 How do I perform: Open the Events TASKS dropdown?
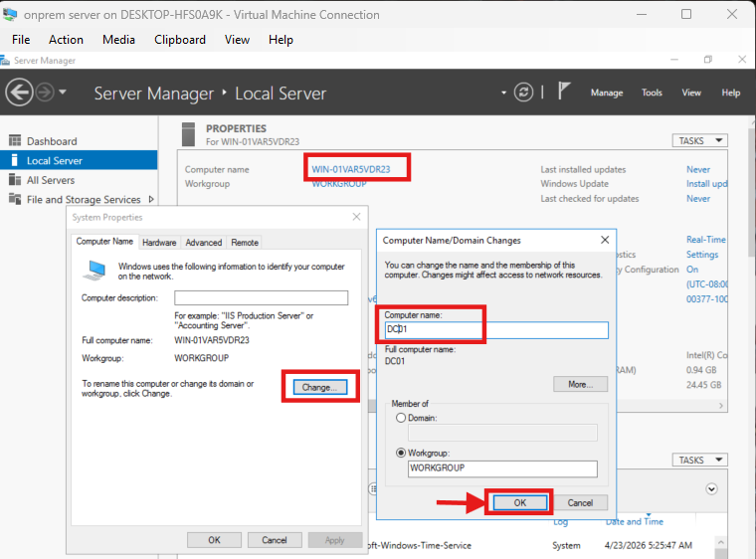(x=700, y=461)
